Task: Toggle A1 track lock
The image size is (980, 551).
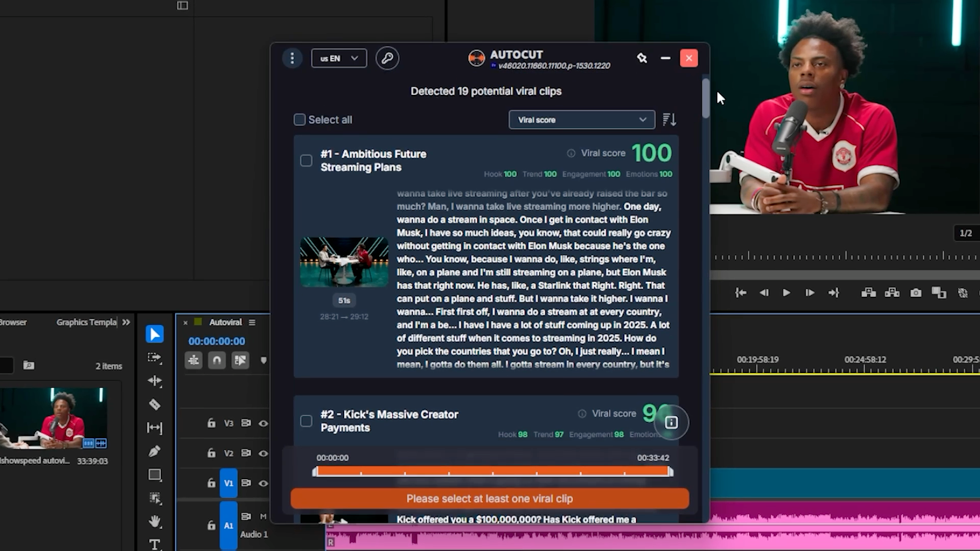Action: [211, 525]
